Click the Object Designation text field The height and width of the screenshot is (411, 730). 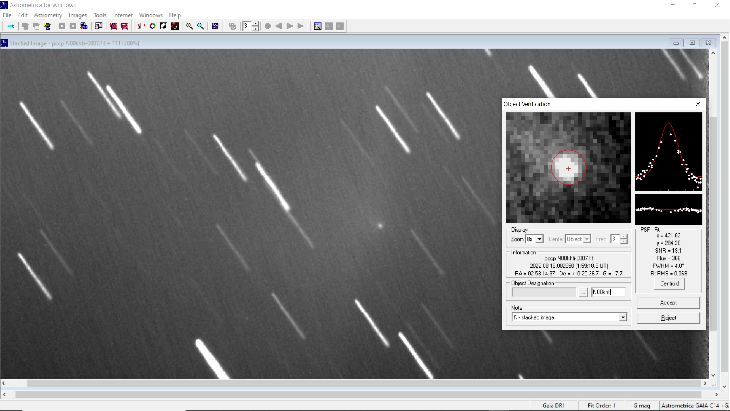607,292
